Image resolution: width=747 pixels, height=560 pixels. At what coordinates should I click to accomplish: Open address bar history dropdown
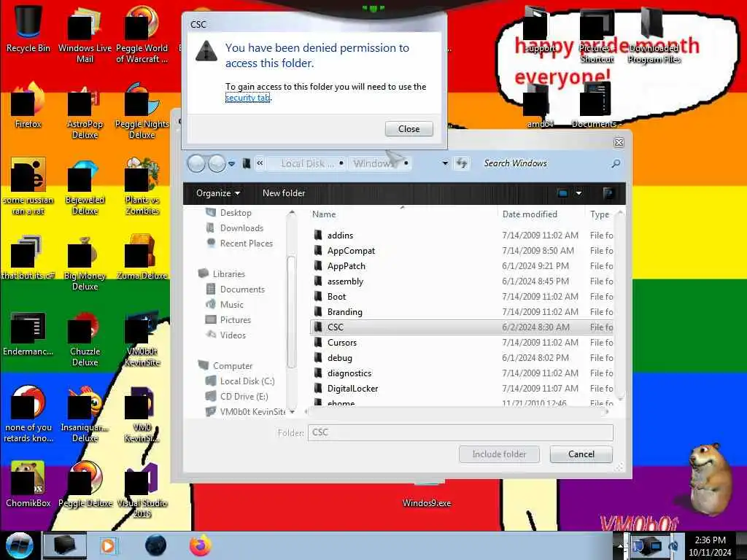click(x=445, y=163)
